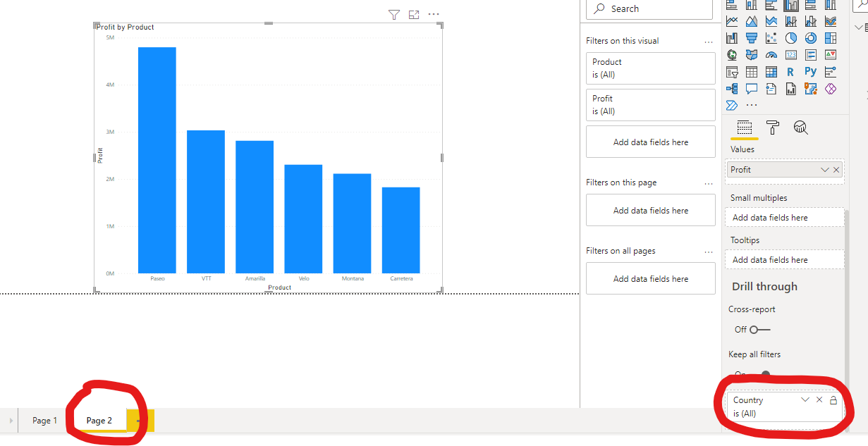The width and height of the screenshot is (868, 446).
Task: Click the chart's filter funnel icon
Action: click(394, 14)
